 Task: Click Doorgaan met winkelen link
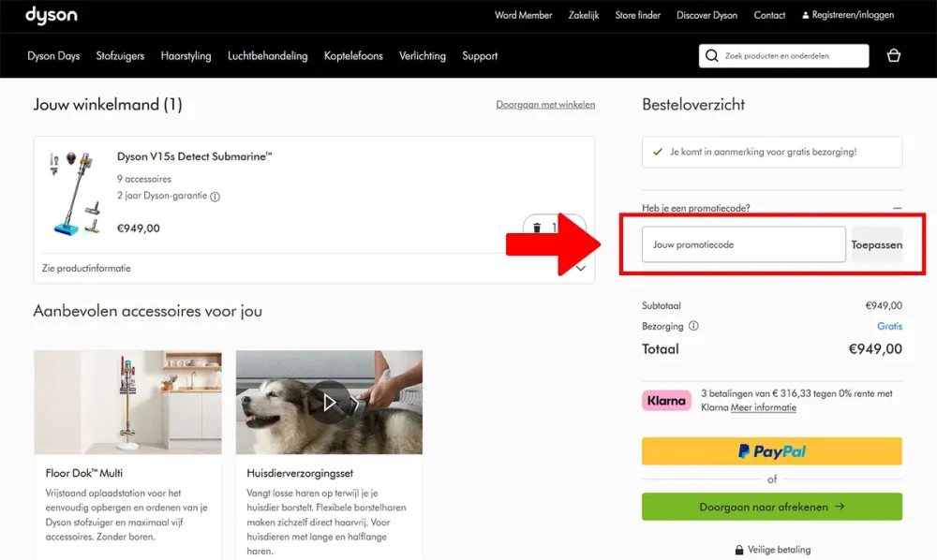545,105
